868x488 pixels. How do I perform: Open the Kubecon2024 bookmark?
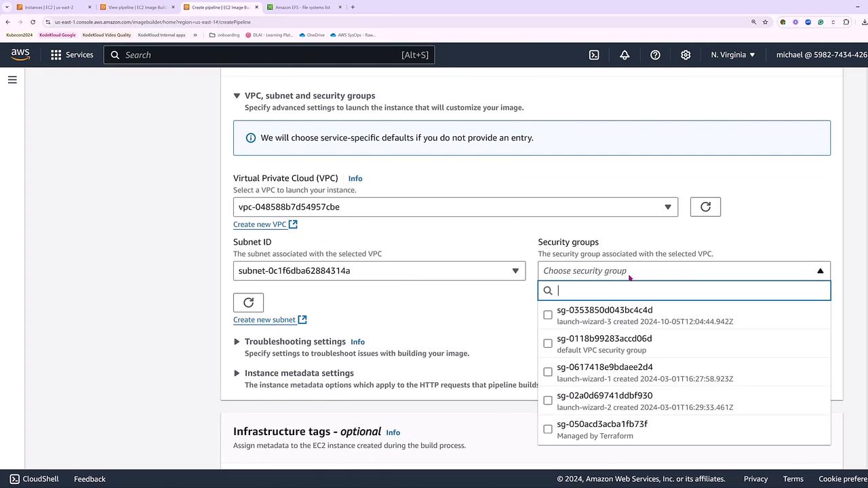tap(20, 35)
